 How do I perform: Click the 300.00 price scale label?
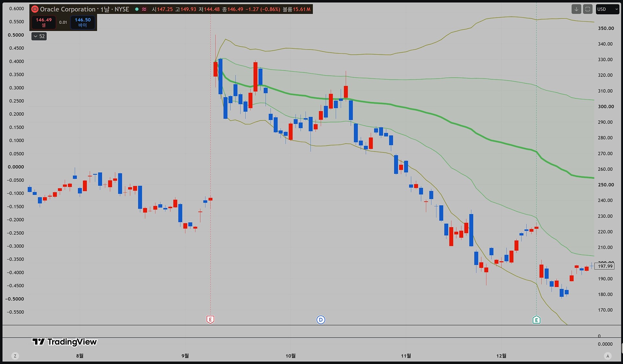click(x=606, y=106)
